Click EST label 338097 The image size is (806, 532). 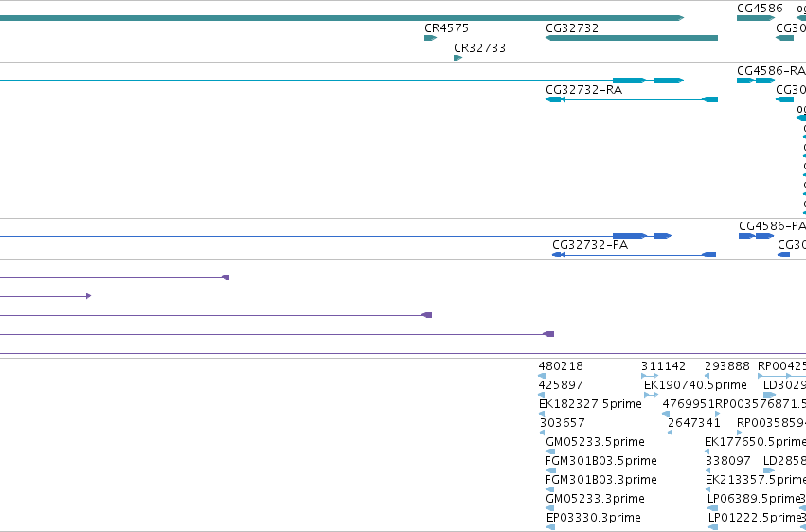click(x=728, y=461)
